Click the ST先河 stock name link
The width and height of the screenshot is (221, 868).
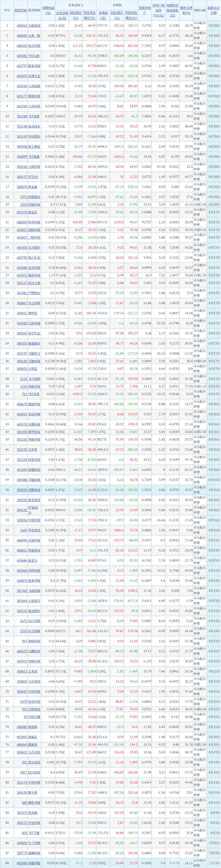click(x=33, y=177)
